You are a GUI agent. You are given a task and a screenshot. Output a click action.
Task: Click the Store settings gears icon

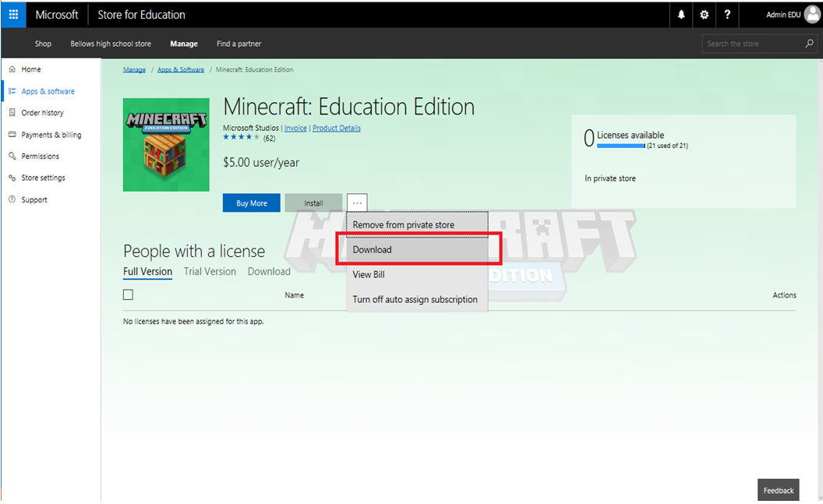click(12, 178)
